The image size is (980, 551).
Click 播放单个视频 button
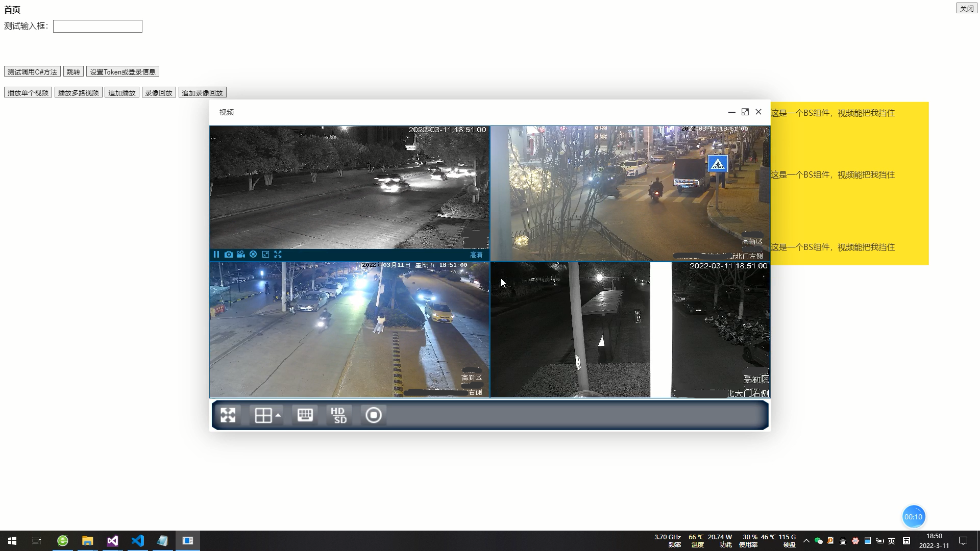click(x=28, y=92)
